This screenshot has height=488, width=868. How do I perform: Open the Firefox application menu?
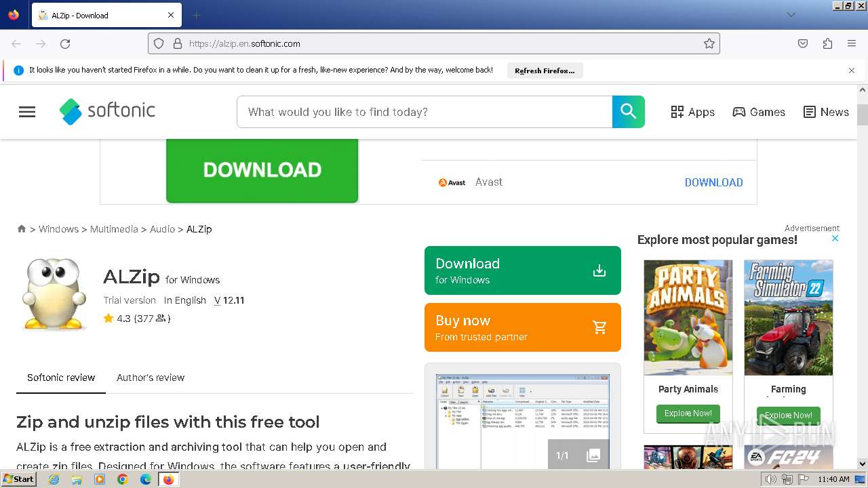852,43
